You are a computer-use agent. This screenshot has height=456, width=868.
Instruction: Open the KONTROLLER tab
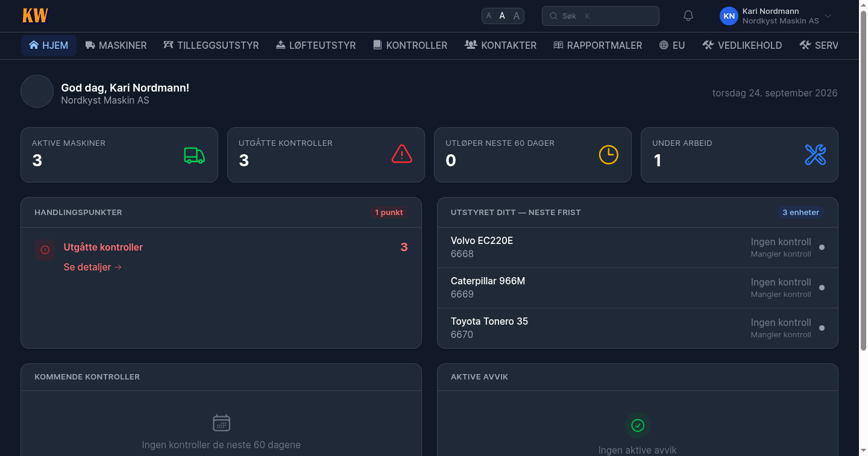(x=410, y=45)
